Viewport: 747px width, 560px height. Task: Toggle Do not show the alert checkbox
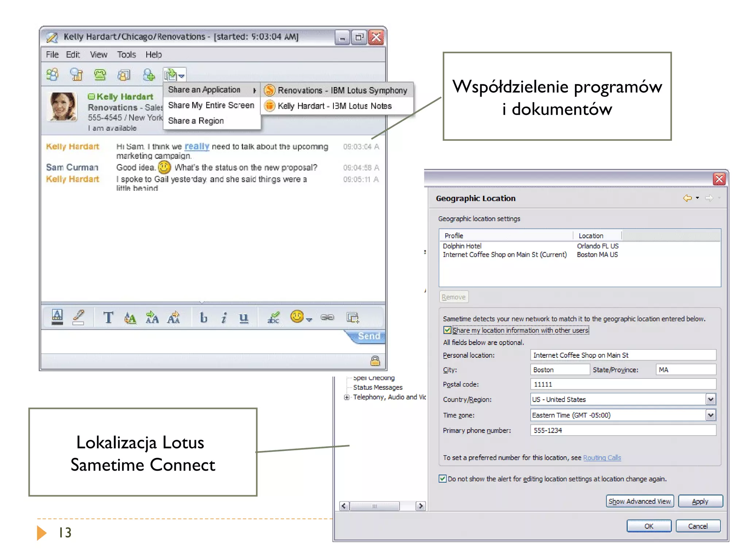[442, 479]
